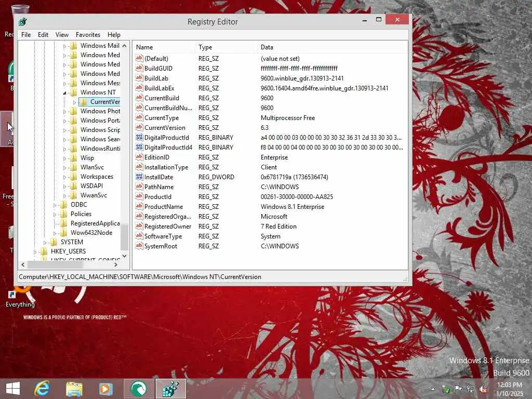Select the ProductId value
532x399 pixels.
[x=158, y=196]
